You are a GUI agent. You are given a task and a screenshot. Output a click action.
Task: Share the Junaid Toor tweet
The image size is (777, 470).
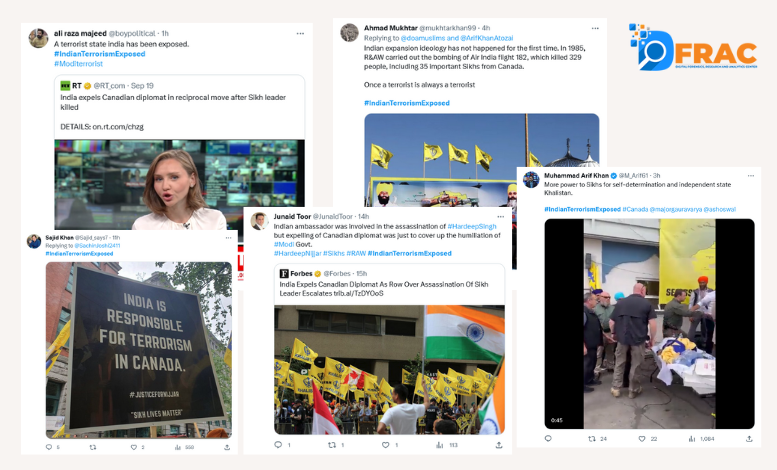[499, 445]
